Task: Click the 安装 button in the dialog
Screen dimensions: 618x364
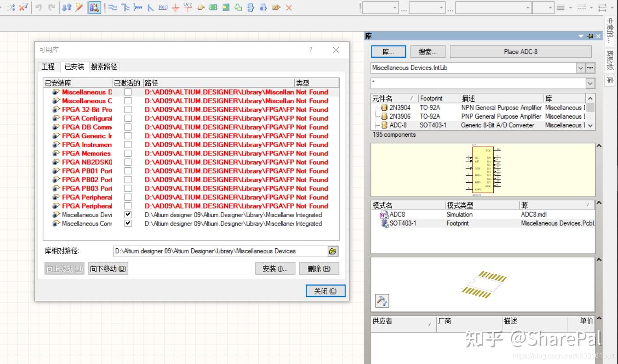Action: (275, 268)
